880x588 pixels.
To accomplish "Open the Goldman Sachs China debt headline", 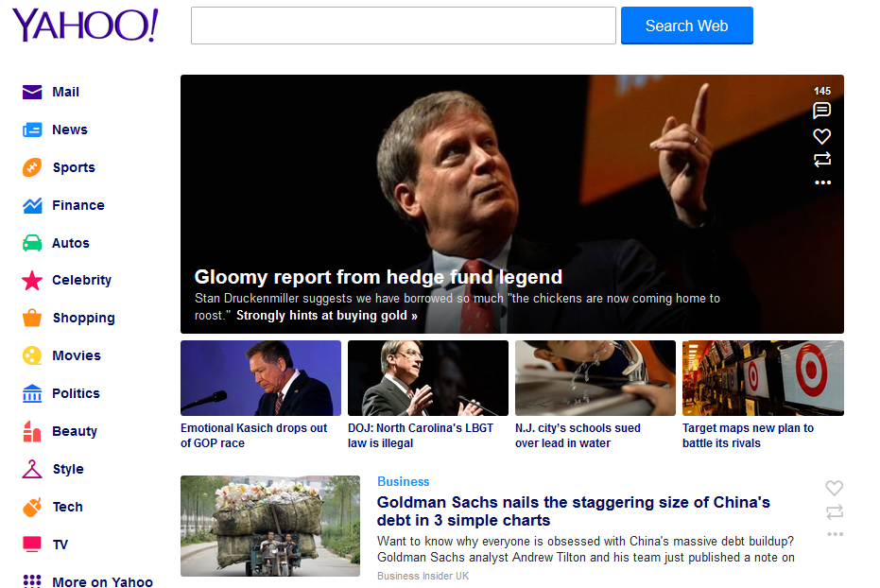I will click(573, 511).
